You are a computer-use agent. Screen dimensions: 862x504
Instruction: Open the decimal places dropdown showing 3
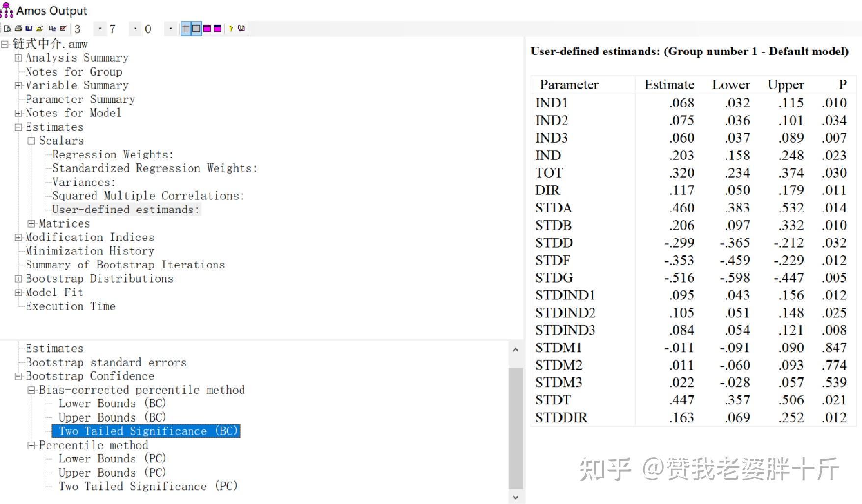tap(100, 29)
